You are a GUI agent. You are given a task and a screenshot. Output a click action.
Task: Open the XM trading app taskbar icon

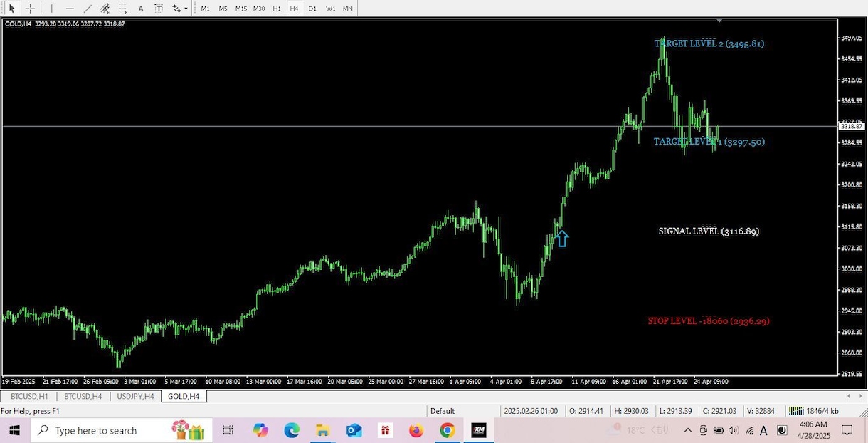(x=478, y=430)
